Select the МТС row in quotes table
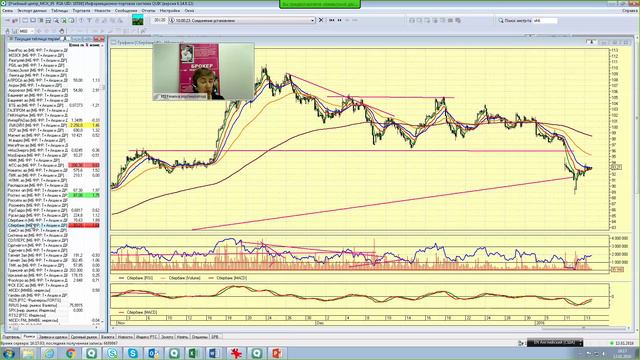This screenshot has width=640, height=360. coord(53,165)
